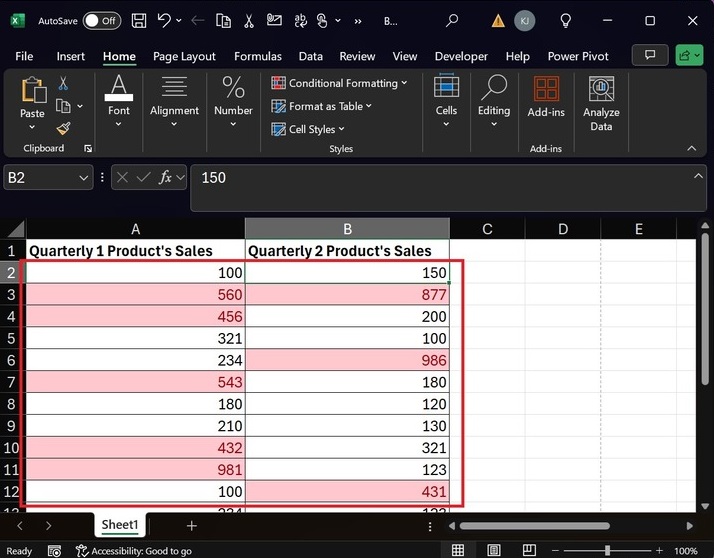Click the Format Painter brush icon
Image resolution: width=714 pixels, height=558 pixels.
pos(63,129)
